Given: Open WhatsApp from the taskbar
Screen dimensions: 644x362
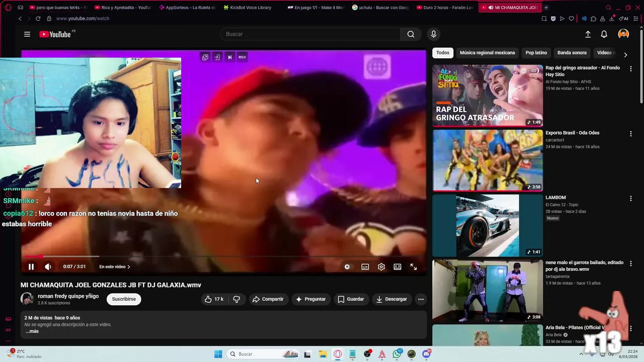Looking at the screenshot, I should point(397,354).
